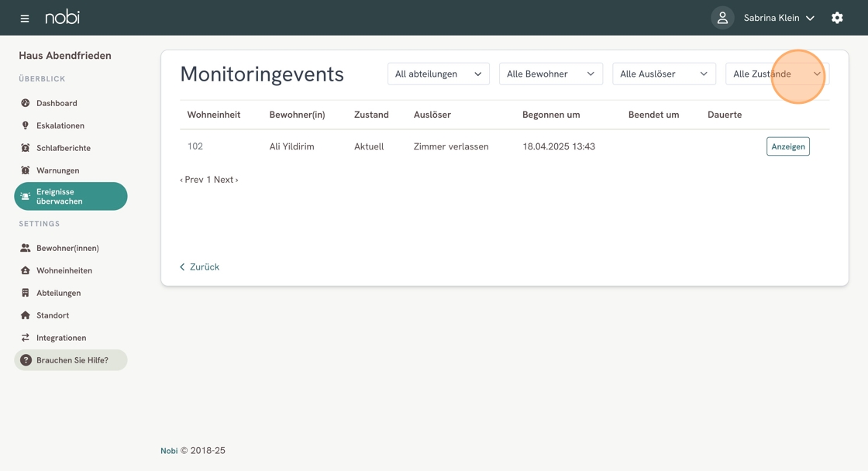Click the Nobi footer link
Viewport: 868px width, 471px height.
169,451
